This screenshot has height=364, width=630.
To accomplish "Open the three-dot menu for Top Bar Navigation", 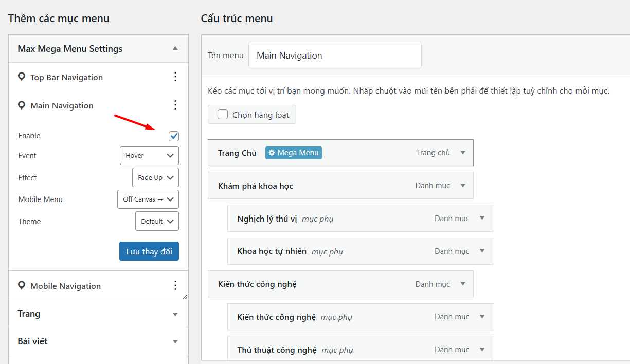I will tap(175, 77).
